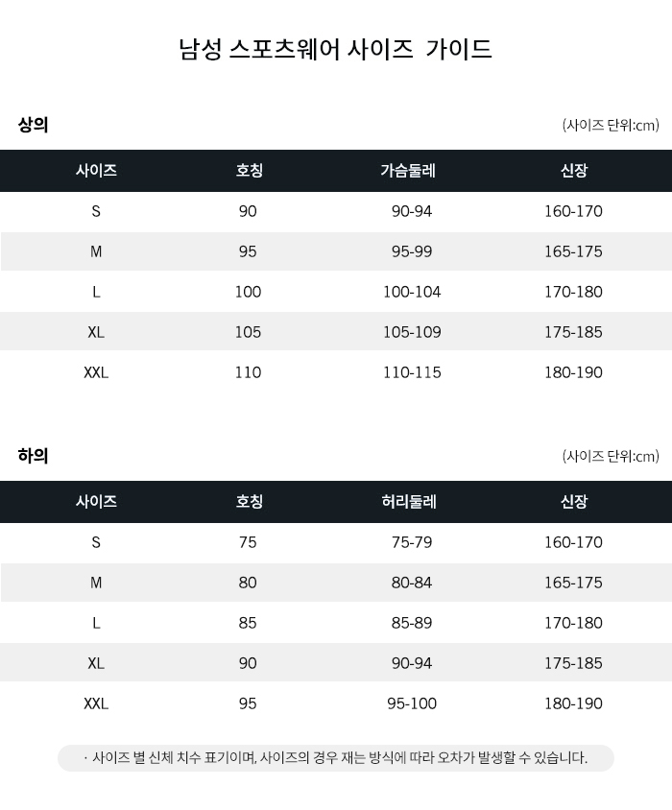Click the page title 남성 스포츠웨어 사이즈 가이드

(335, 49)
